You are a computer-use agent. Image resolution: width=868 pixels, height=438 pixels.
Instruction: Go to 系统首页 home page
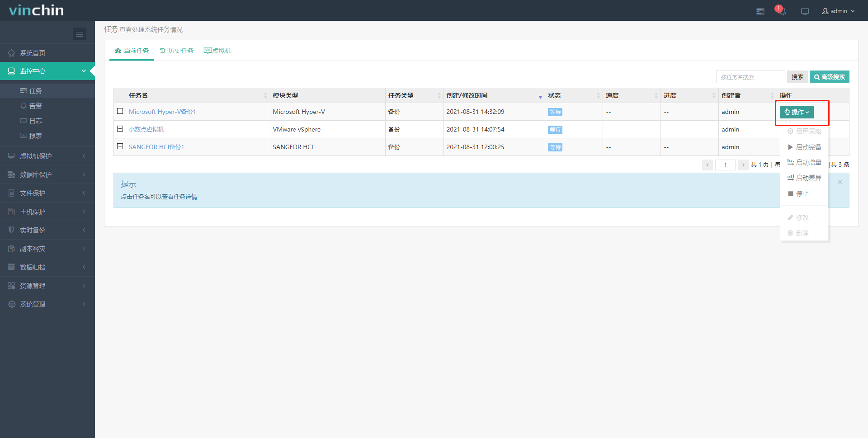point(33,53)
